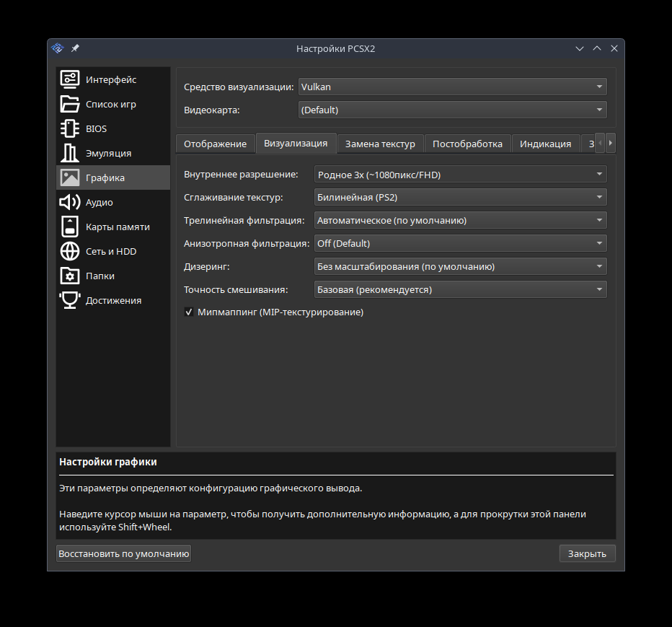Viewport: 672px width, 627px height.
Task: Go to the Список игр section
Action: pos(113,104)
